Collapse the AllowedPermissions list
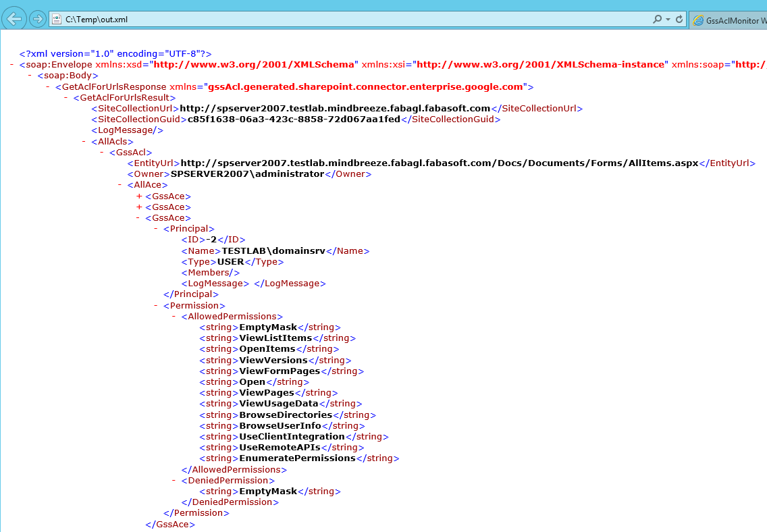Image resolution: width=767 pixels, height=532 pixels. pyautogui.click(x=175, y=316)
